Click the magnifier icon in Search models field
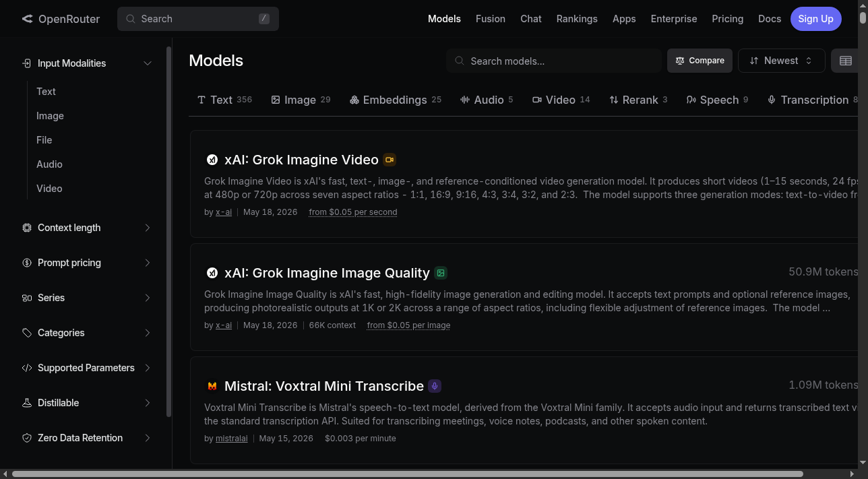Image resolution: width=868 pixels, height=479 pixels. pos(460,61)
